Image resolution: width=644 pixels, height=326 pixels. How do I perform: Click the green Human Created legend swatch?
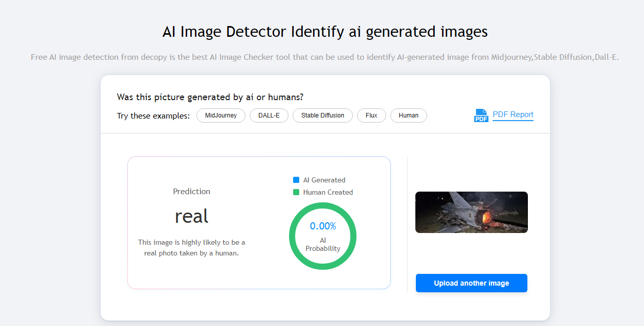click(x=296, y=192)
